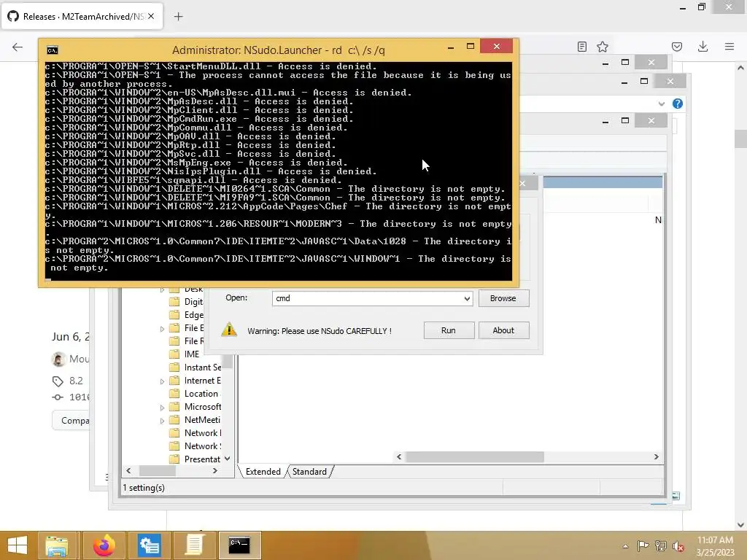Expand the File E folder node

(x=162, y=329)
